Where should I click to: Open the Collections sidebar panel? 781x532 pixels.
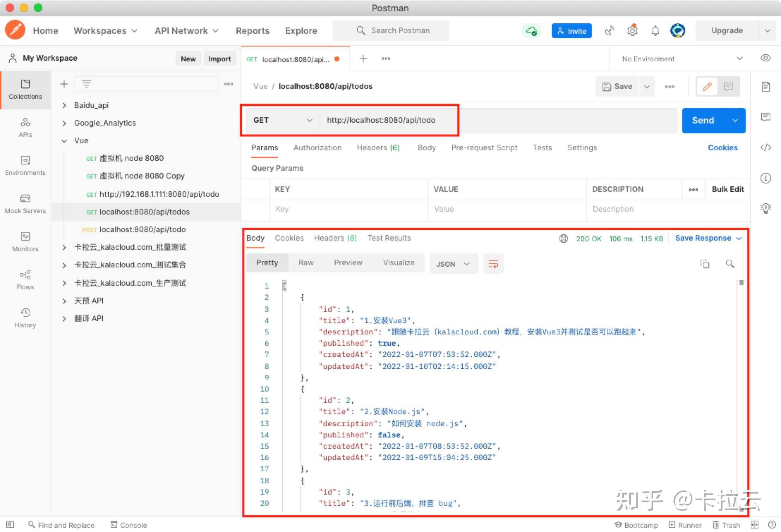[25, 90]
